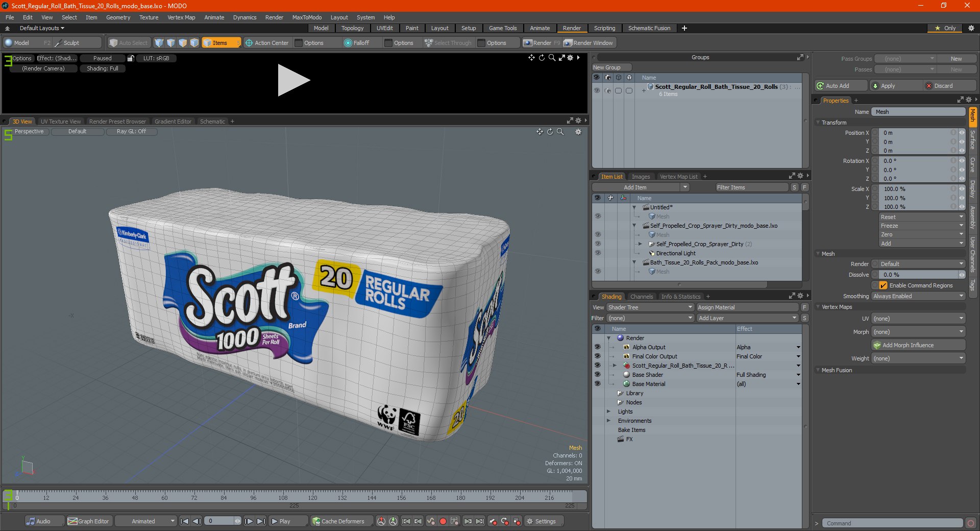Screen dimensions: 980x531
Task: Click the red record keyframe button
Action: [x=443, y=521]
